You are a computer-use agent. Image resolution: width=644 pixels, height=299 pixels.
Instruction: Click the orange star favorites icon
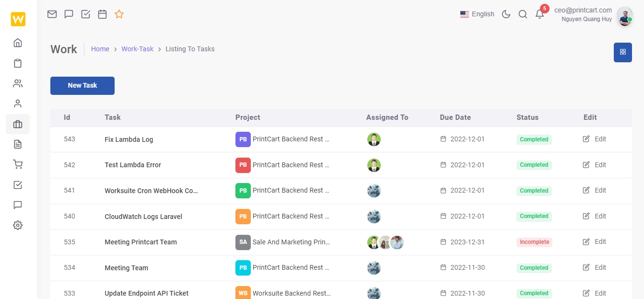point(119,14)
